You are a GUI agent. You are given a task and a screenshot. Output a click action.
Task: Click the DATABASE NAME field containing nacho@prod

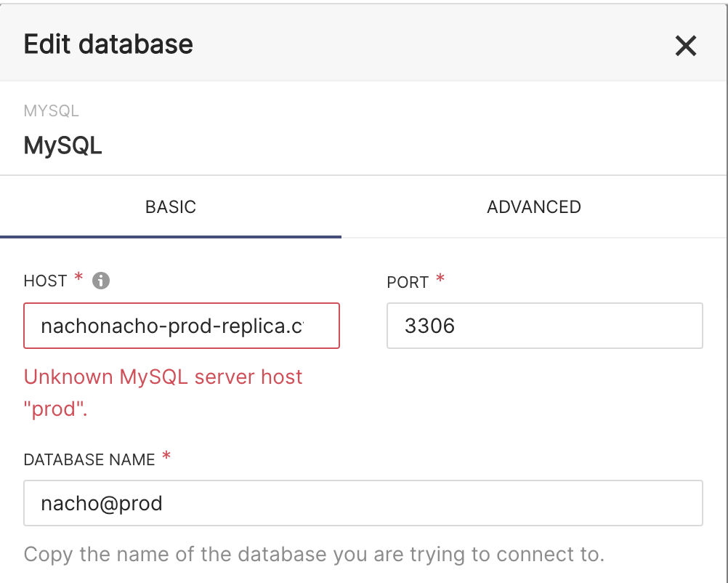pos(361,502)
